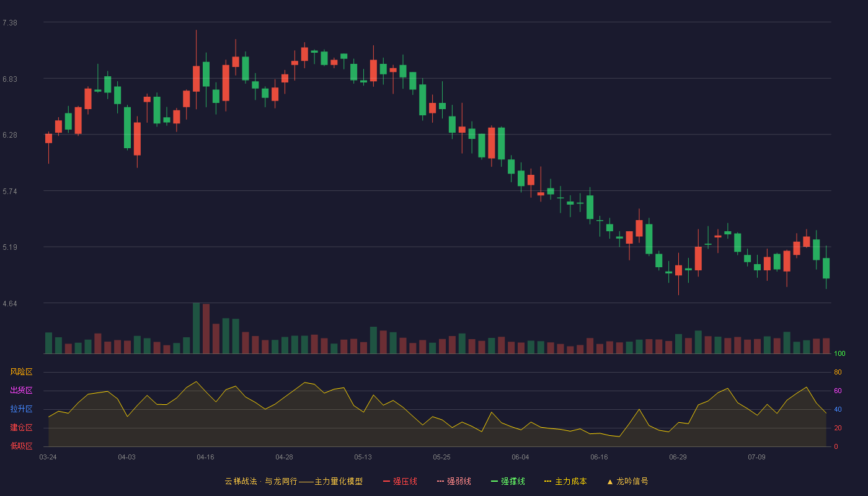Click the 4.64 price axis label
This screenshot has height=496, width=868.
(10, 304)
